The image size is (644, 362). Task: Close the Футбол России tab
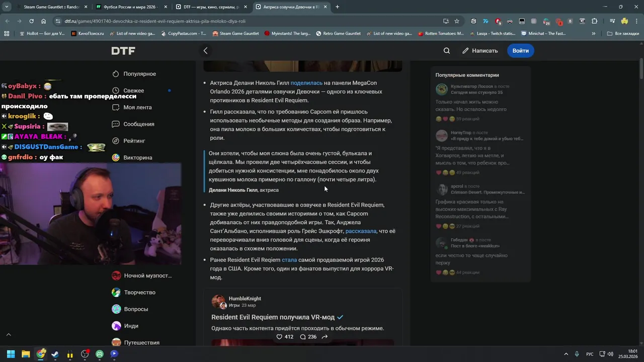pos(166,7)
